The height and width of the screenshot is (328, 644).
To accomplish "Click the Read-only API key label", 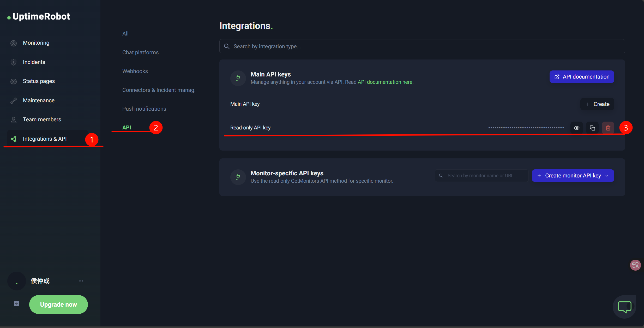I will tap(250, 128).
